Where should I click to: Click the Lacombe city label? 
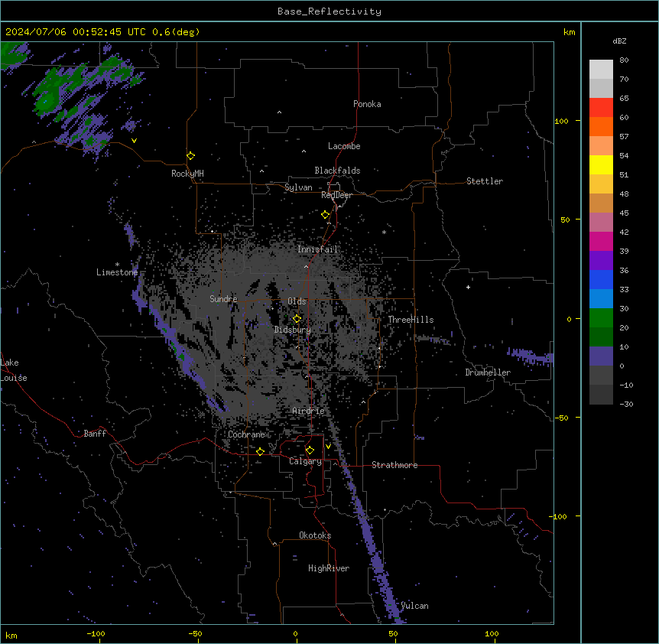(x=344, y=146)
